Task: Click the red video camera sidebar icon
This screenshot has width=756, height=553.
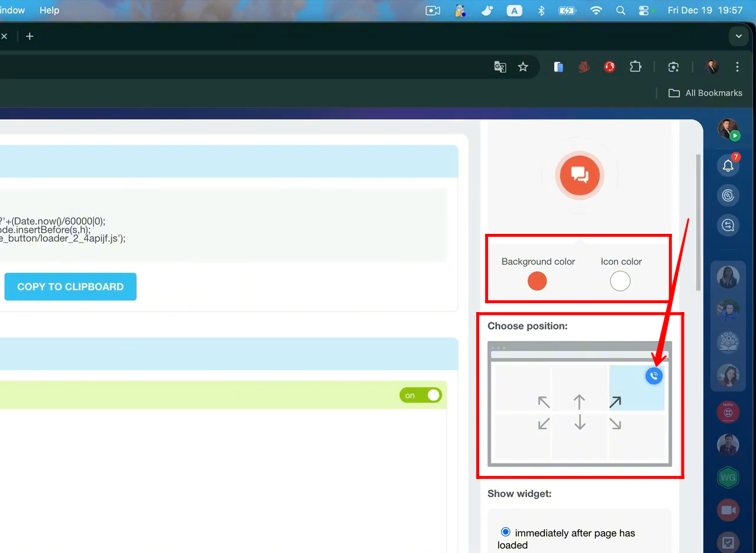Action: [728, 510]
